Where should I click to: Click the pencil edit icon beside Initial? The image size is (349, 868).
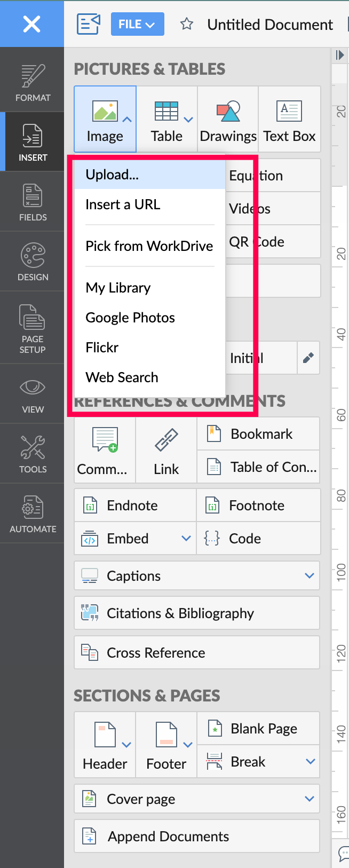tap(308, 358)
